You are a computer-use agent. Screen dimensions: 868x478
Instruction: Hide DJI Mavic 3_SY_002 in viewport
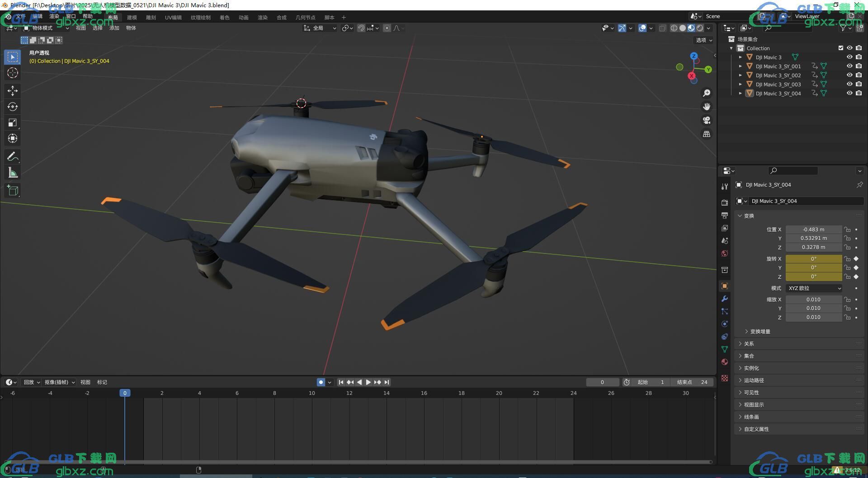click(x=849, y=75)
